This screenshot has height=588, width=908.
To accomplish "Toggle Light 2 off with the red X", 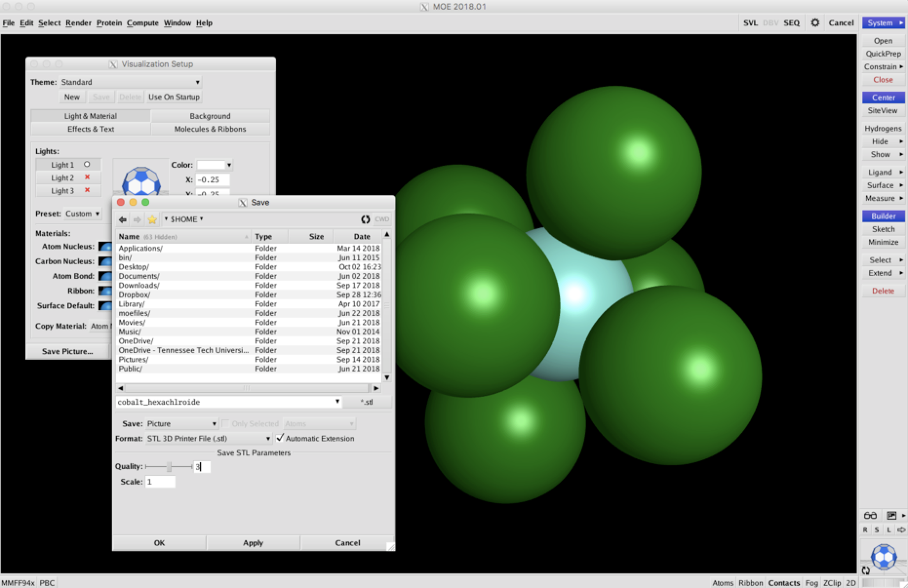I will [87, 177].
